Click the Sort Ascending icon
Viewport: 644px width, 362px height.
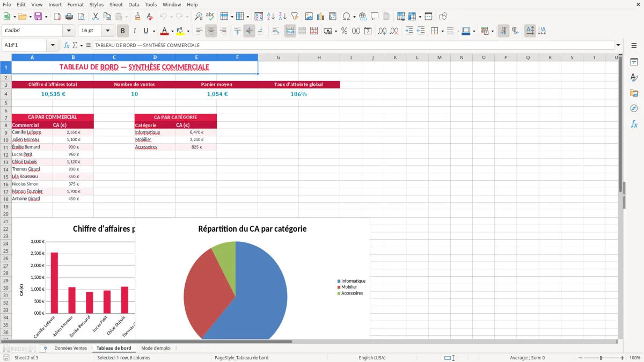(271, 16)
